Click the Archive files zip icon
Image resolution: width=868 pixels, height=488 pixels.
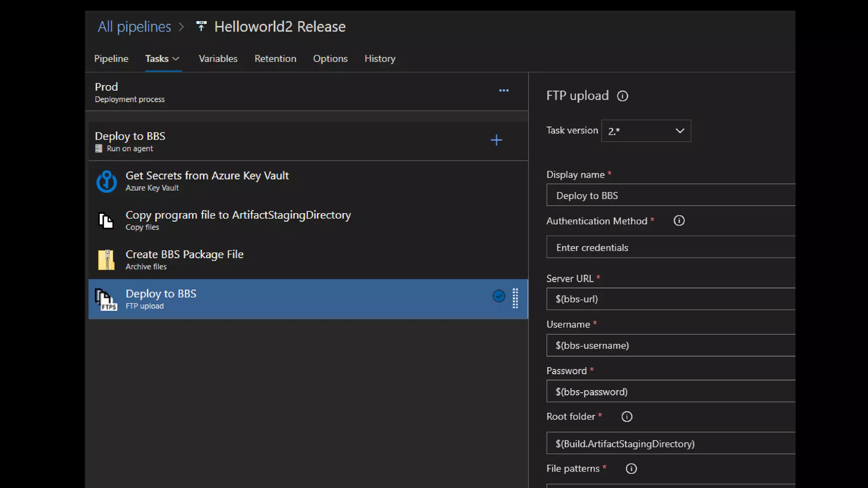(x=106, y=260)
